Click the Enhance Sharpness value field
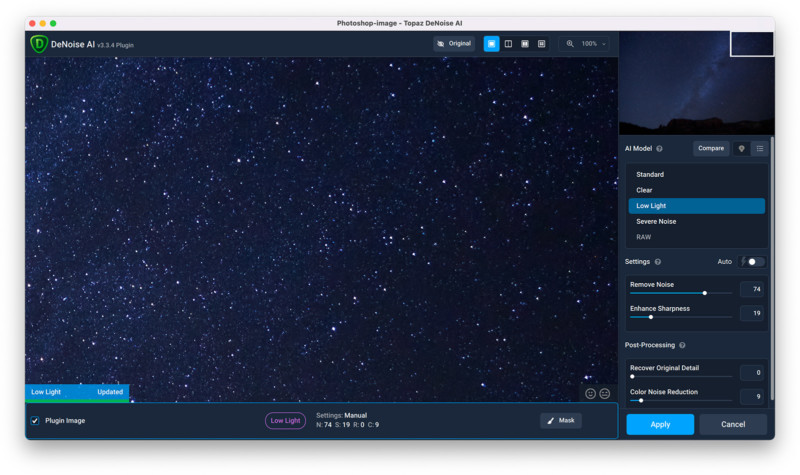Viewport: 800px width, 475px height. [752, 313]
